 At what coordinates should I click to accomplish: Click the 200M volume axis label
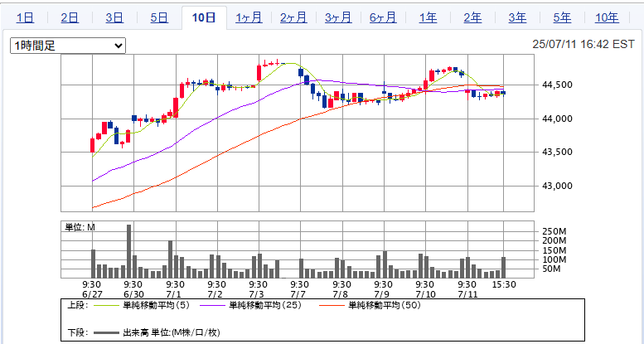(x=554, y=241)
